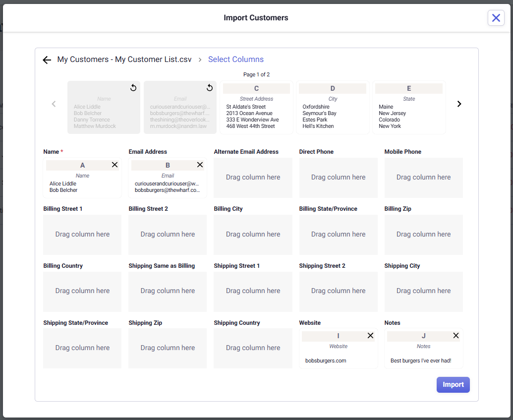Image resolution: width=513 pixels, height=420 pixels.
Task: Go to next page of columns
Action: [x=459, y=104]
